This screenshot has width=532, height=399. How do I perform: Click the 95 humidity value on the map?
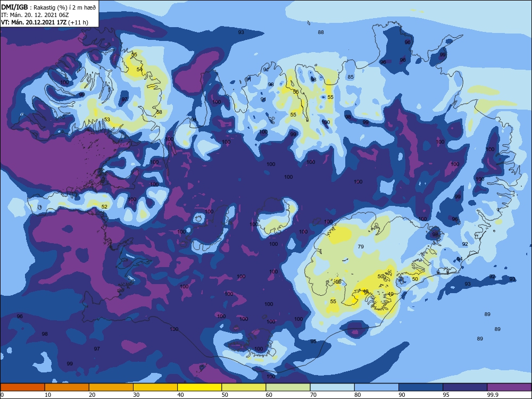pos(313,342)
